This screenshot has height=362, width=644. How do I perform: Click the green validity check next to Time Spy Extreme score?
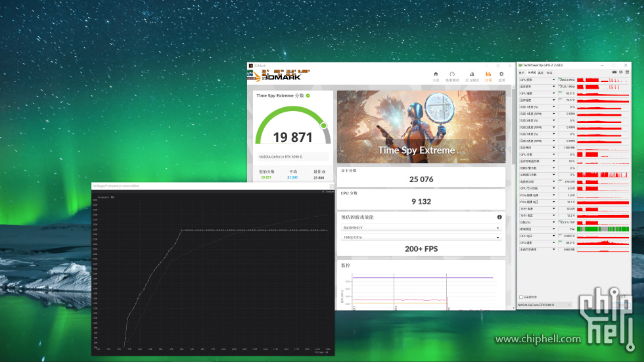point(308,96)
